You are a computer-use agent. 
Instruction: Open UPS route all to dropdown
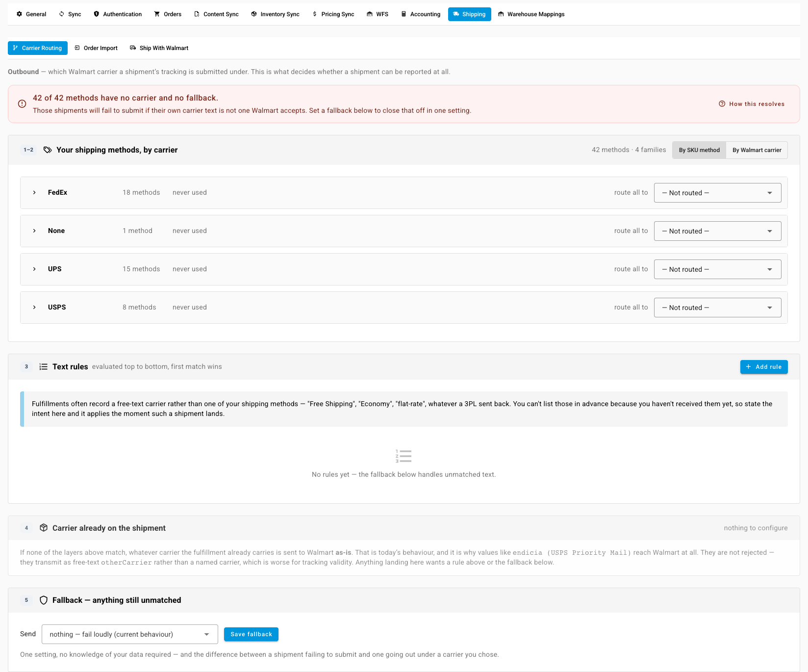click(717, 269)
